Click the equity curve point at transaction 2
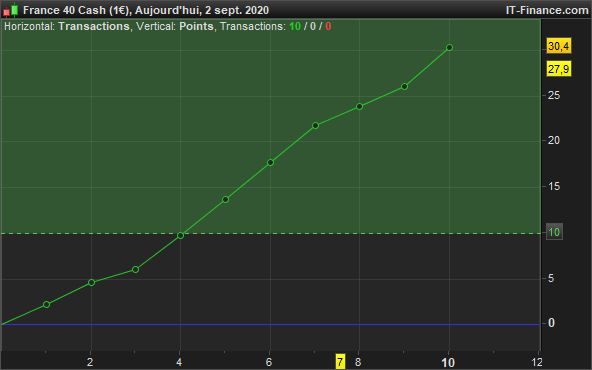Screen dimensions: 592x370 pyautogui.click(x=91, y=282)
